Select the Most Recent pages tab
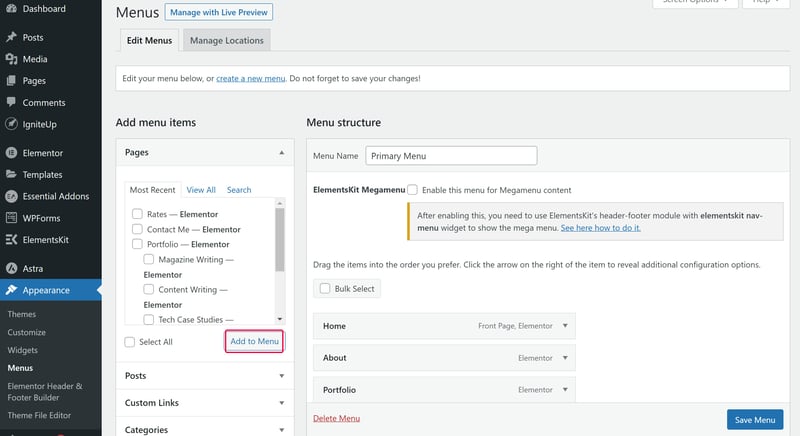The height and width of the screenshot is (436, 800). click(x=152, y=190)
